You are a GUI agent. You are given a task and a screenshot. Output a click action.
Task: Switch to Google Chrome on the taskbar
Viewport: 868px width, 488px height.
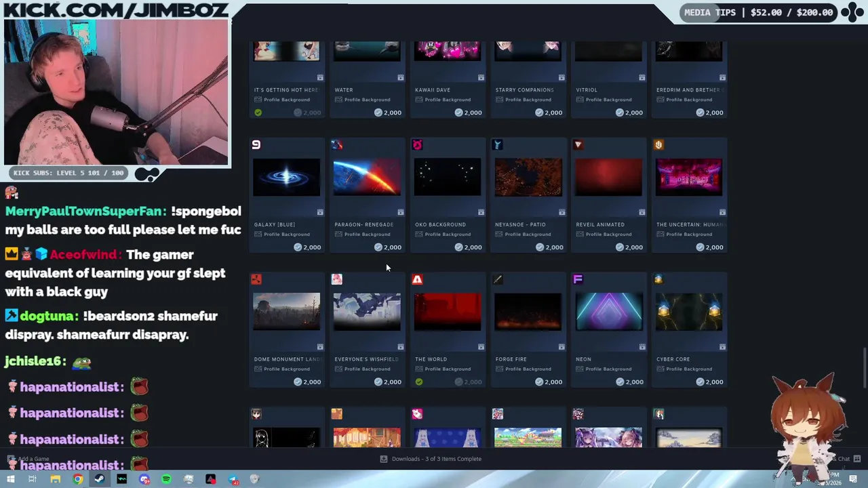78,480
